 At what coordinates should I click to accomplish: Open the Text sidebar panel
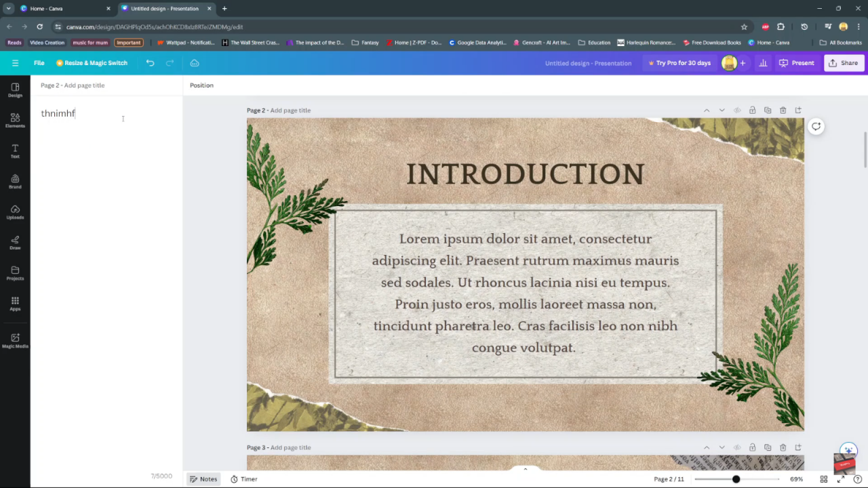click(15, 151)
